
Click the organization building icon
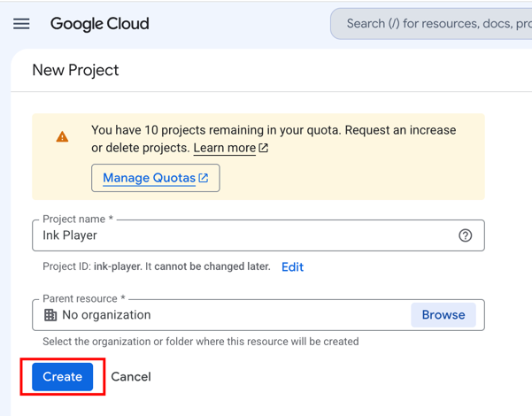(50, 315)
